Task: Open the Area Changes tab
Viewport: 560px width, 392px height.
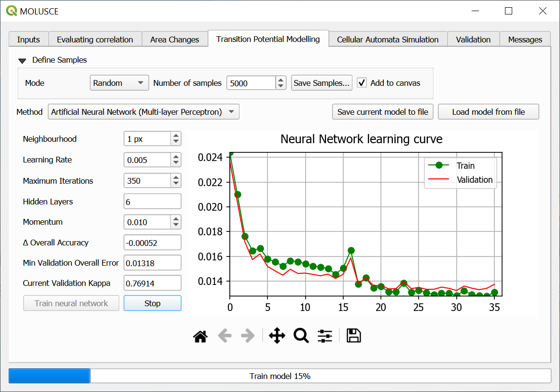Action: 175,39
